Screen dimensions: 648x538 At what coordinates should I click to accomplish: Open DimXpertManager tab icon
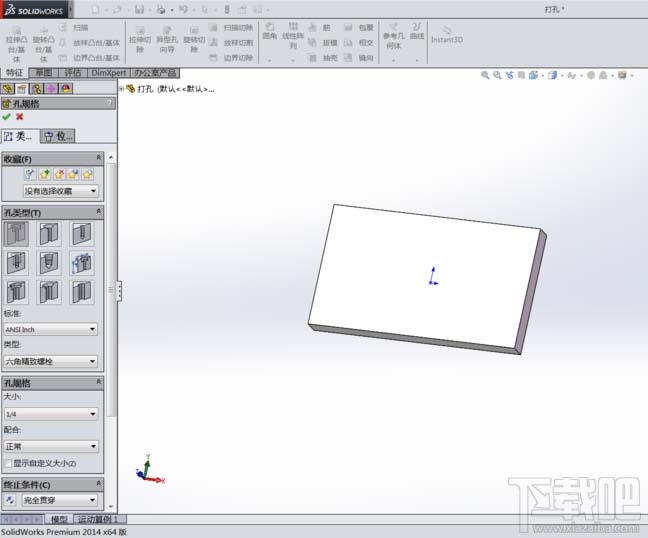pyautogui.click(x=51, y=88)
